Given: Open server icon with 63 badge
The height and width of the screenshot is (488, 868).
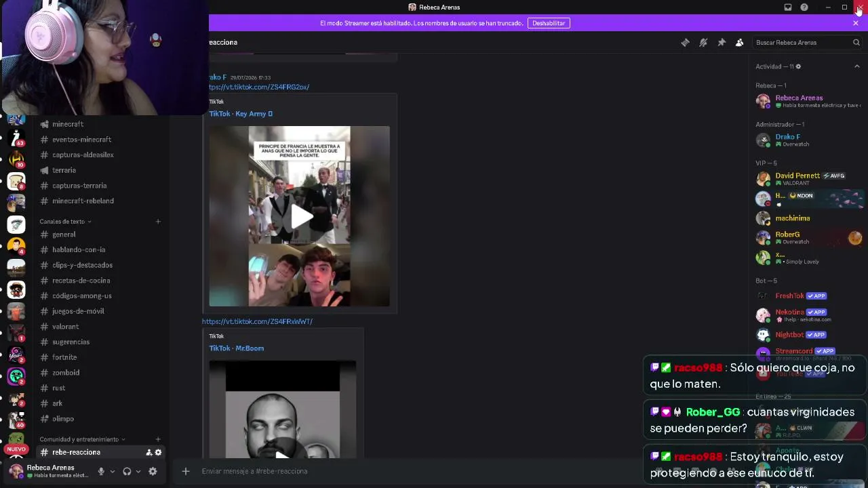Looking at the screenshot, I should point(16,138).
